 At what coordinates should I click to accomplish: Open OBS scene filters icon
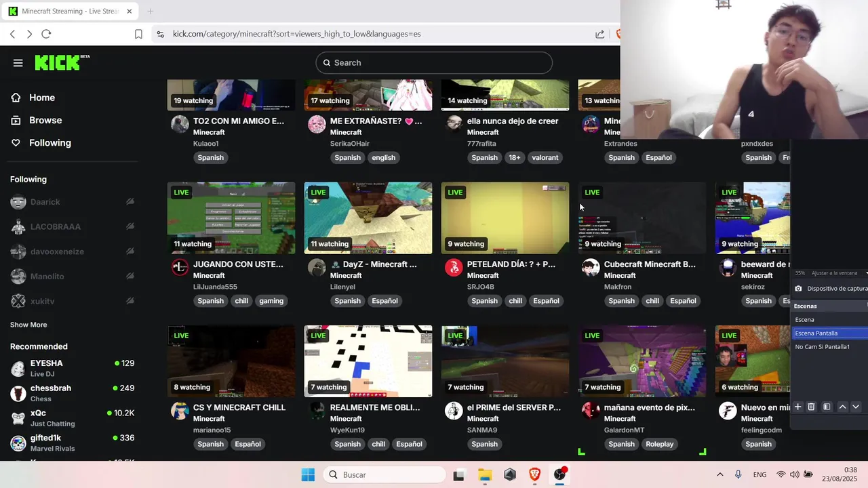tap(827, 407)
